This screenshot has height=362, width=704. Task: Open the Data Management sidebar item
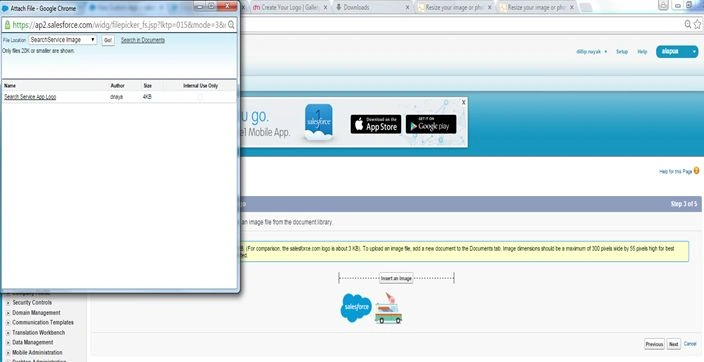pyautogui.click(x=33, y=343)
